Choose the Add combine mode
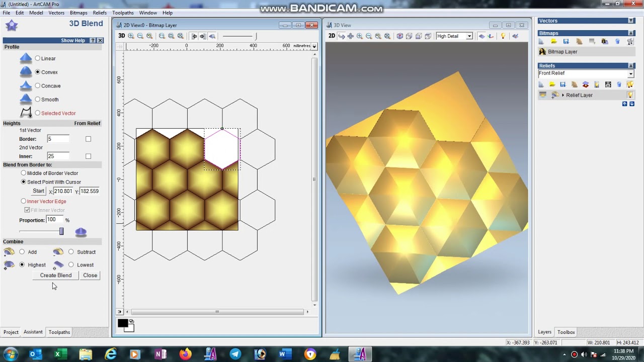644x362 pixels. point(22,252)
